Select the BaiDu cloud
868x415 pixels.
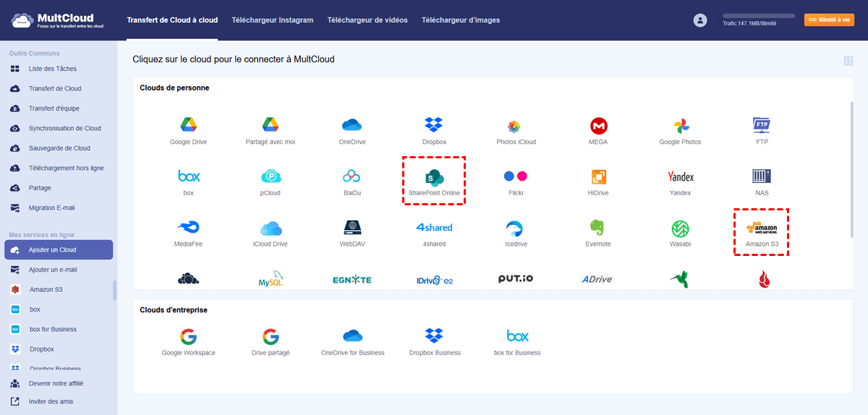click(352, 182)
